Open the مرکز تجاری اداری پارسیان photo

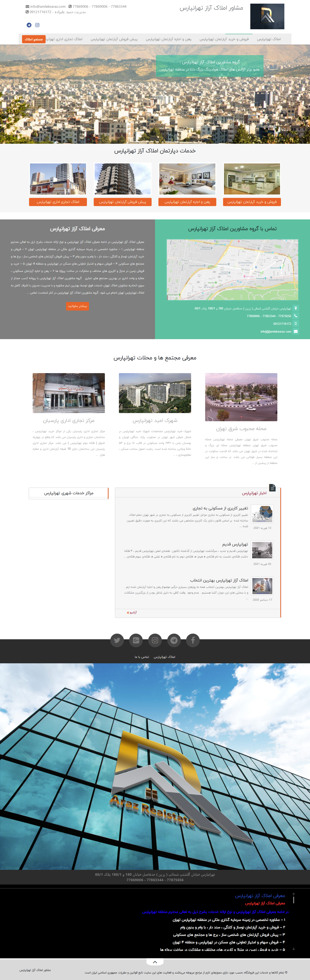click(x=69, y=393)
